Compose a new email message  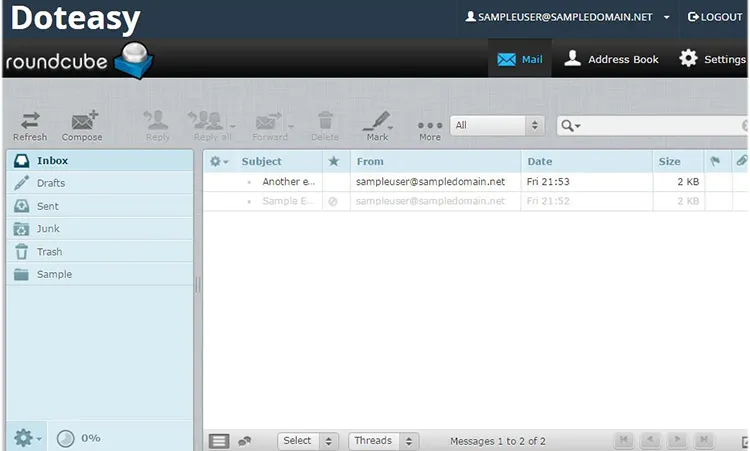pos(82,125)
